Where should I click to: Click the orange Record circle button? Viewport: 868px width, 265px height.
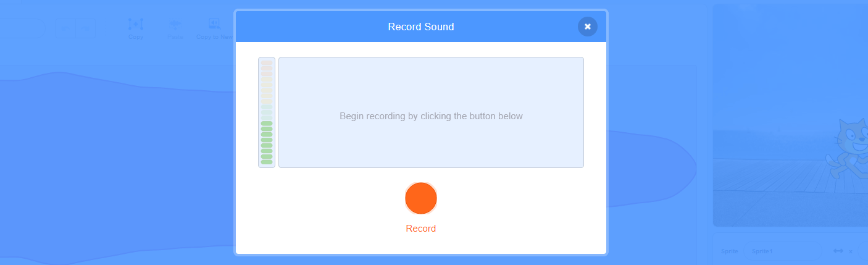[x=421, y=198]
